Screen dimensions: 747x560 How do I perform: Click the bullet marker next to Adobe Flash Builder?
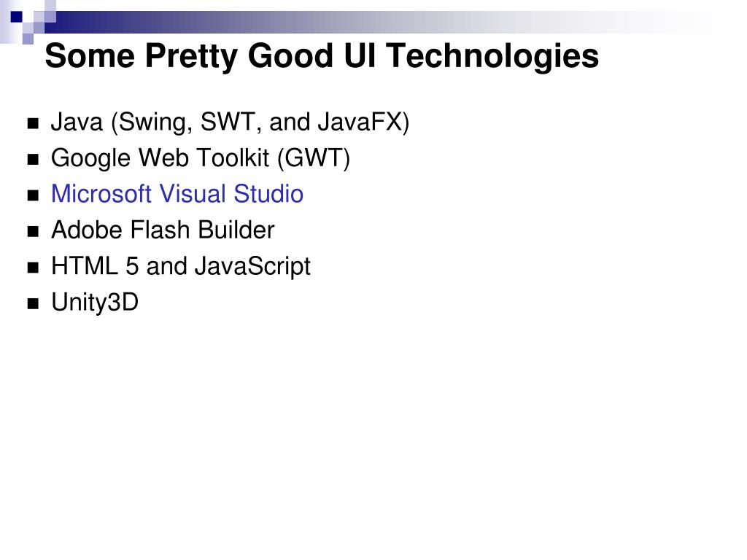click(33, 232)
